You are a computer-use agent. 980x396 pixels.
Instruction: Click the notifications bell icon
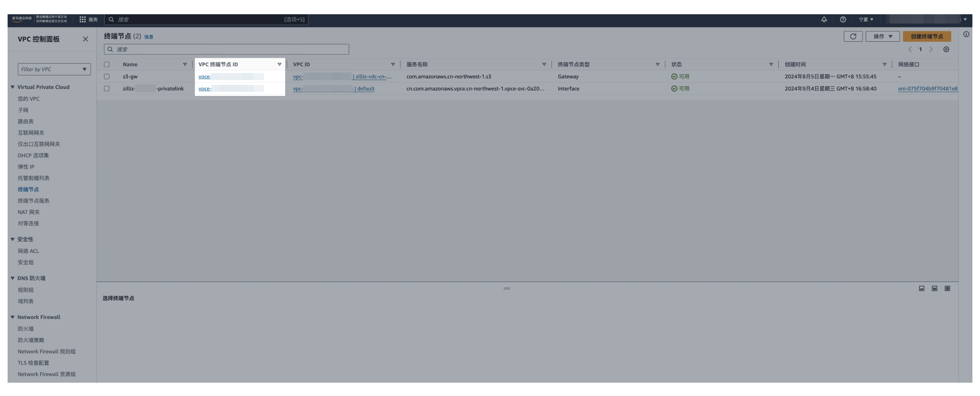[824, 19]
